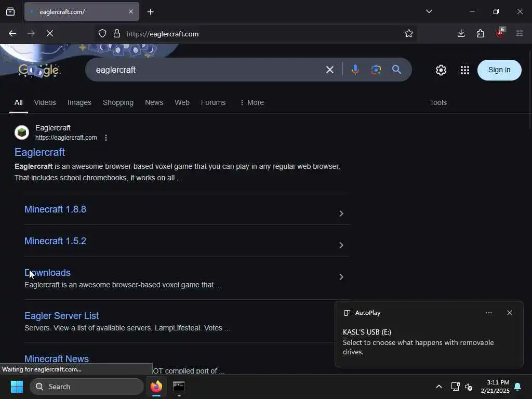The image size is (532, 399).
Task: Click the Google search text box
Action: pyautogui.click(x=207, y=70)
